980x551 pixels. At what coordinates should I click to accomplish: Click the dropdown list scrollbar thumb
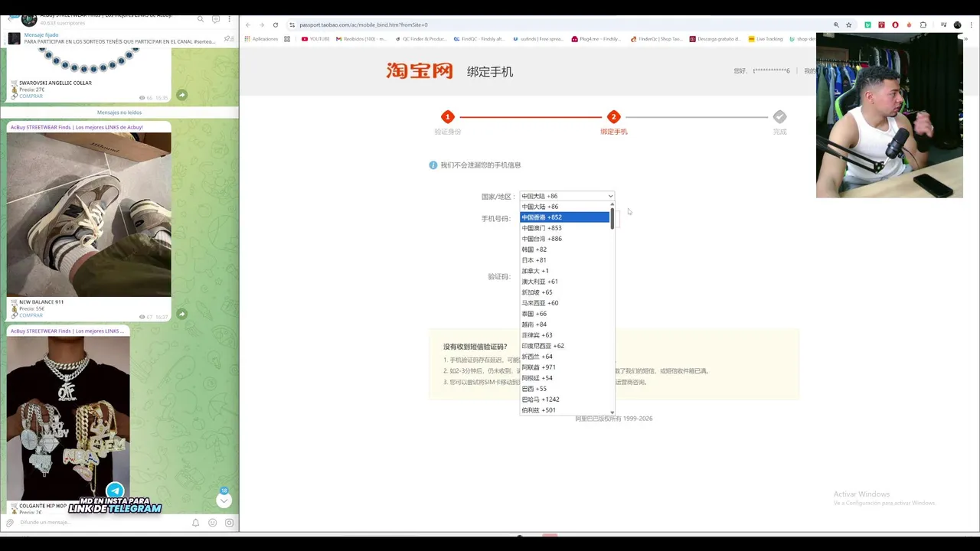coord(612,218)
